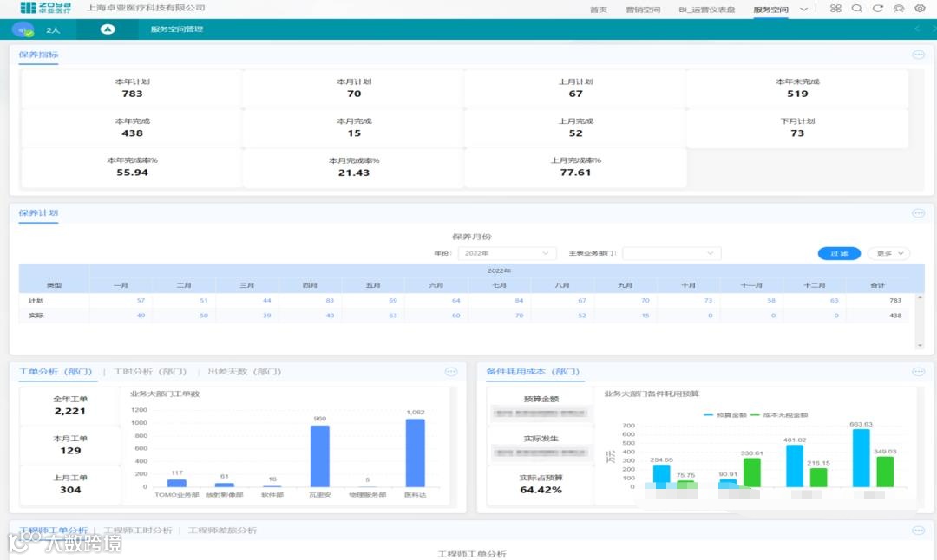This screenshot has height=560, width=937.
Task: Switch to the 工时分析 (部门) tab
Action: [150, 372]
